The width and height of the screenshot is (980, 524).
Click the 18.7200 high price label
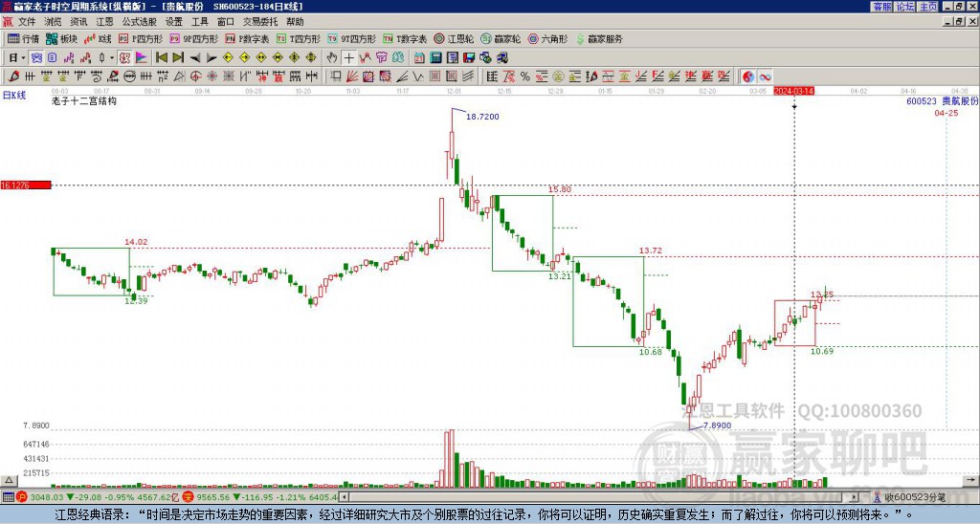(x=482, y=117)
